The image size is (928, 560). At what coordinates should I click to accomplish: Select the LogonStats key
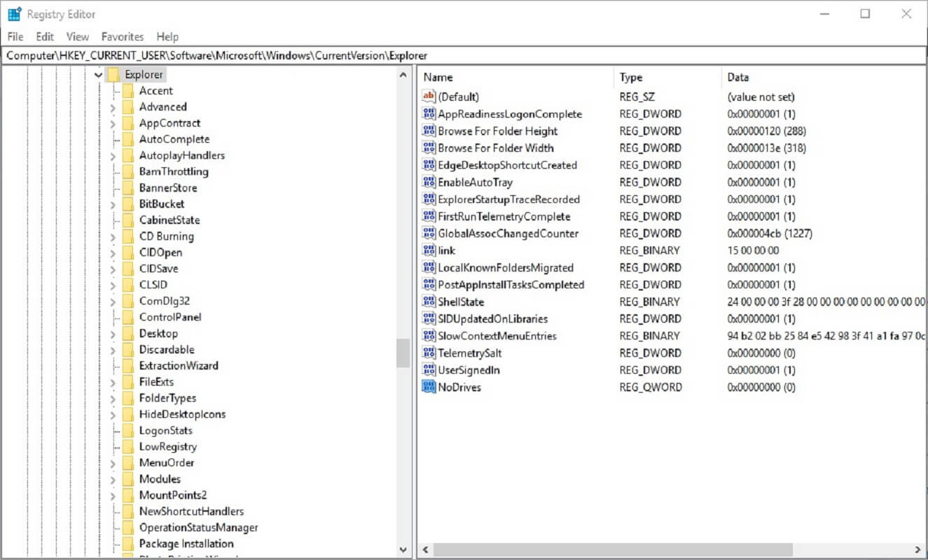[165, 430]
